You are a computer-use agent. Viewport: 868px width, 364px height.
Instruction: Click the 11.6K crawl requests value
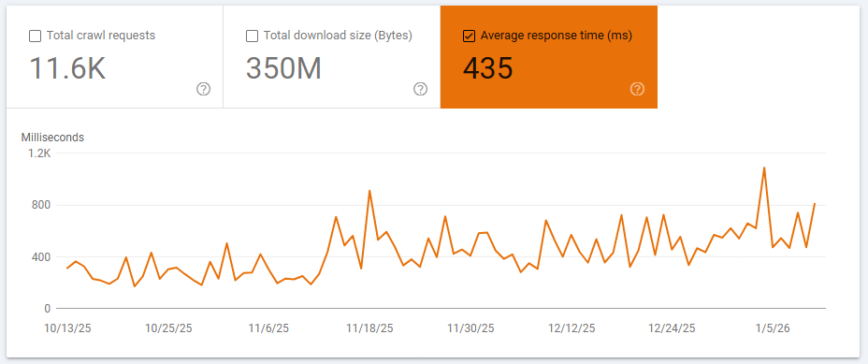(67, 68)
